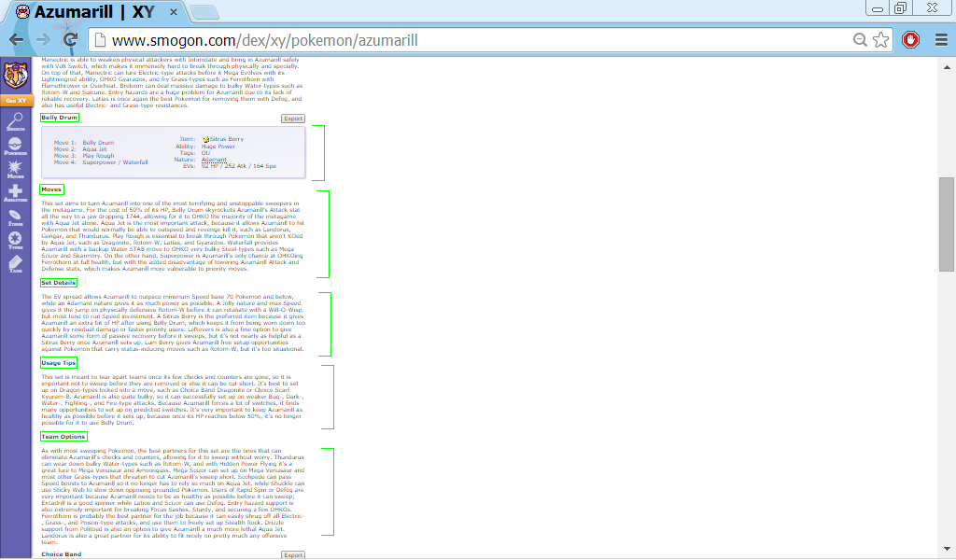Go back to the previous page
The height and width of the screenshot is (560, 956).
click(17, 40)
